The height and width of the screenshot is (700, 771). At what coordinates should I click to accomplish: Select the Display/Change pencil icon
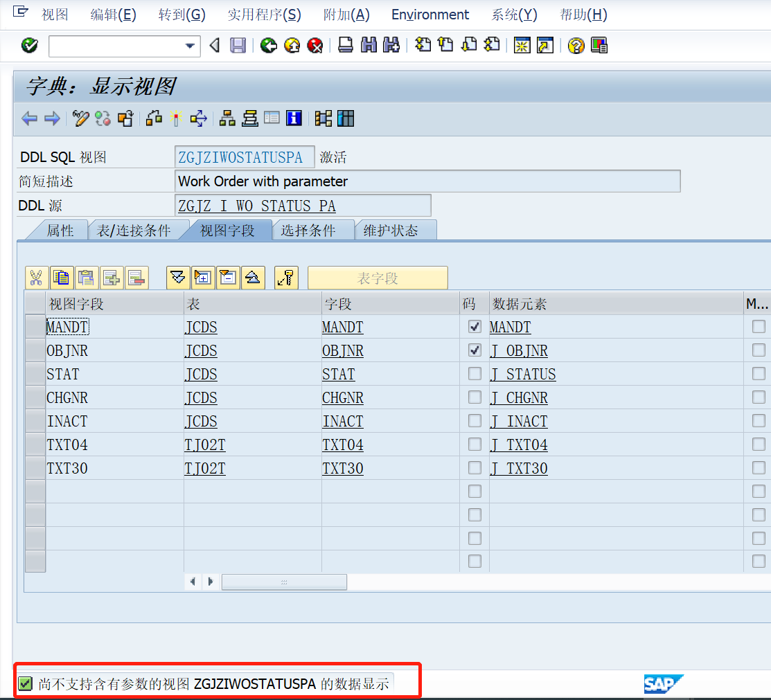click(x=81, y=118)
